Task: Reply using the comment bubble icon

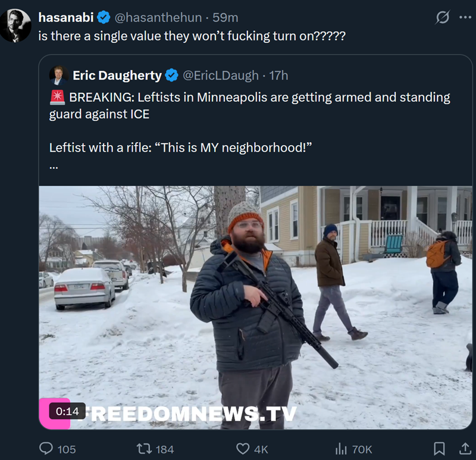Action: click(x=46, y=449)
